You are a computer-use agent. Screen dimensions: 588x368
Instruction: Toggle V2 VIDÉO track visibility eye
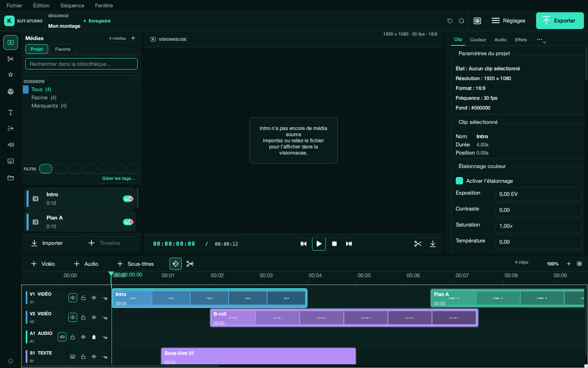coord(73,318)
